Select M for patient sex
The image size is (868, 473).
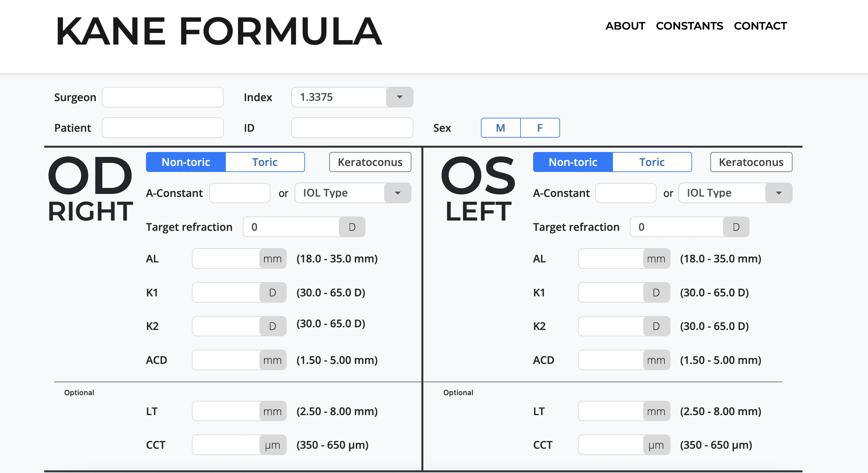click(x=501, y=128)
